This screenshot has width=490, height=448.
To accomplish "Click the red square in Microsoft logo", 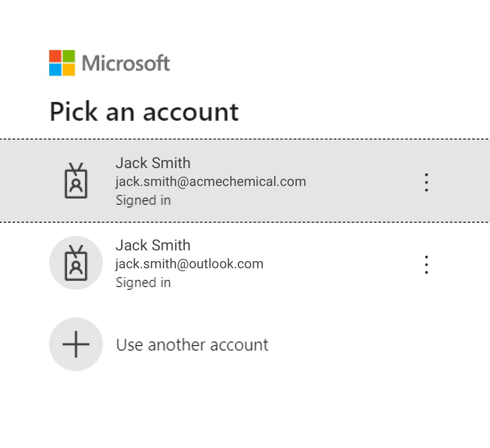I will pyautogui.click(x=55, y=56).
